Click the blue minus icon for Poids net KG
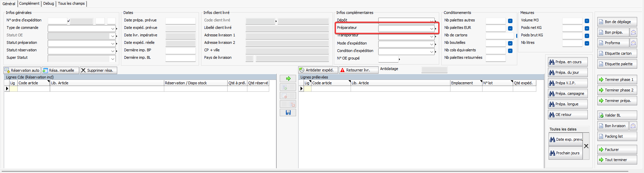Screen dimensions: 644x173 pos(587,29)
